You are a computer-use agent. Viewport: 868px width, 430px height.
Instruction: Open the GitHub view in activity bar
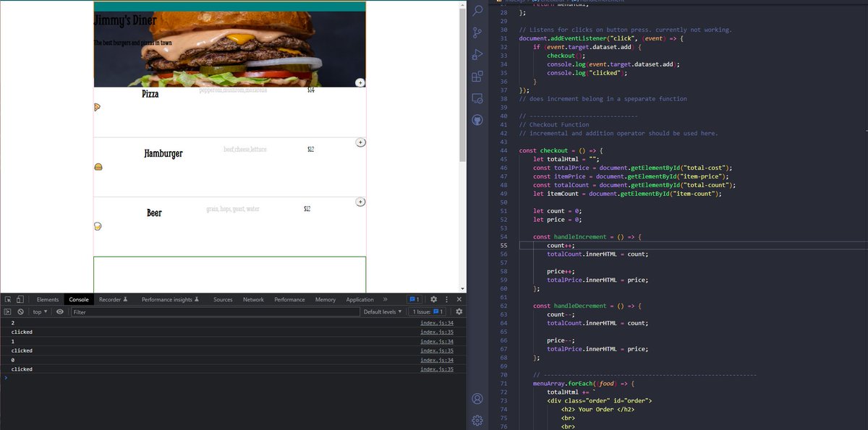[x=477, y=119]
